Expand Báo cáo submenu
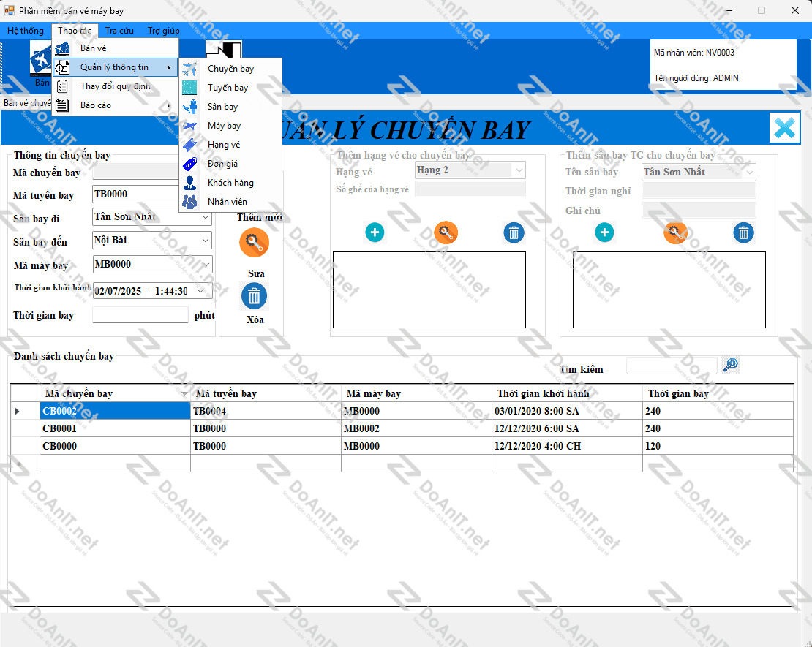This screenshot has height=647, width=812. point(115,105)
